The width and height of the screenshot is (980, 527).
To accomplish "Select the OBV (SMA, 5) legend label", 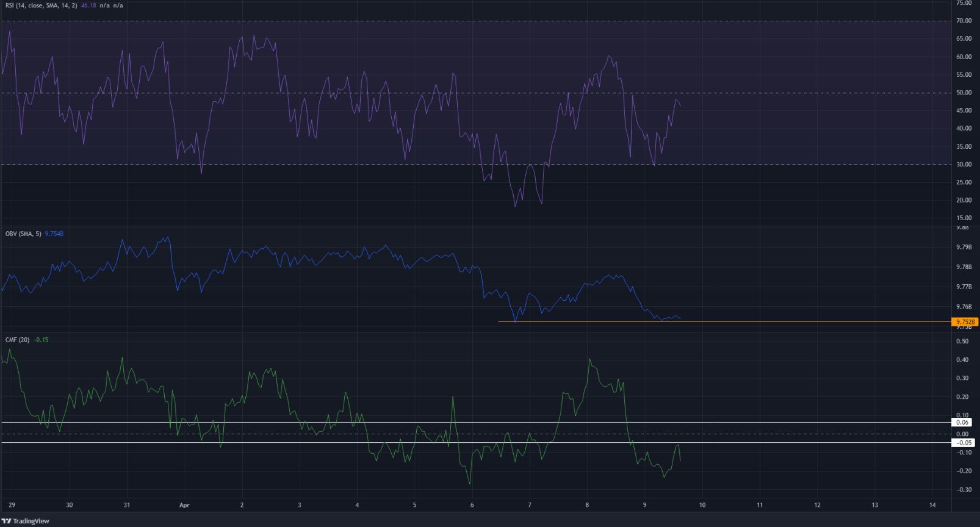I will [23, 234].
